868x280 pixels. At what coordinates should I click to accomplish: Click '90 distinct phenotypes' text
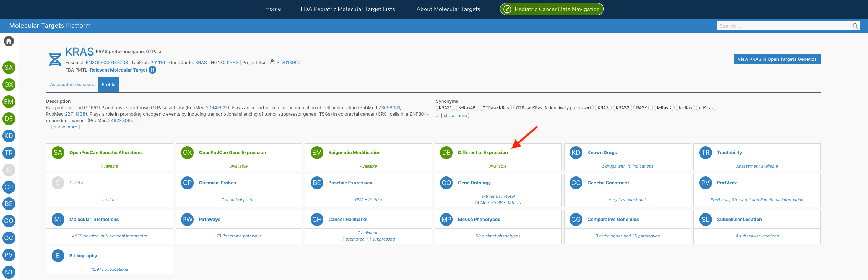498,236
